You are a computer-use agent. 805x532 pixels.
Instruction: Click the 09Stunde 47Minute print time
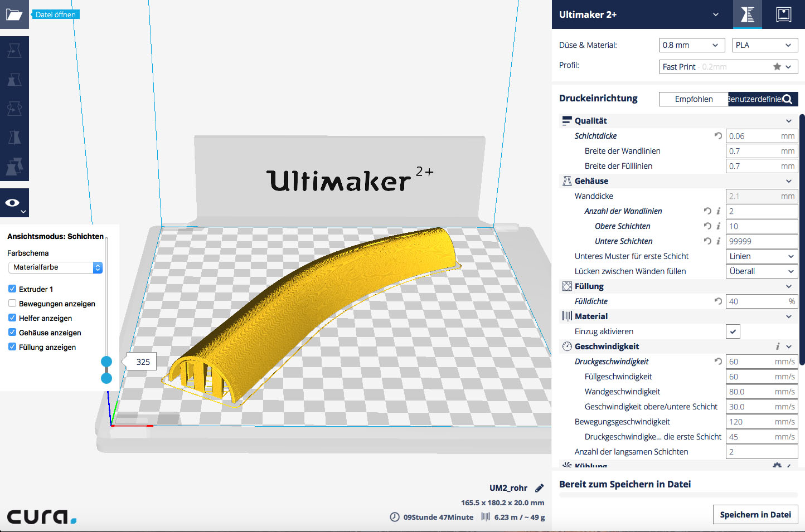coord(438,517)
